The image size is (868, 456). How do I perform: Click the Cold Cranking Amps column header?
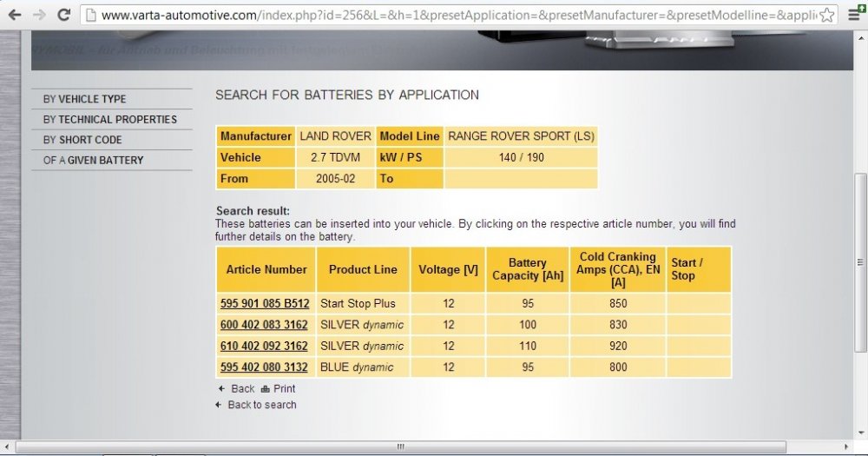point(618,269)
